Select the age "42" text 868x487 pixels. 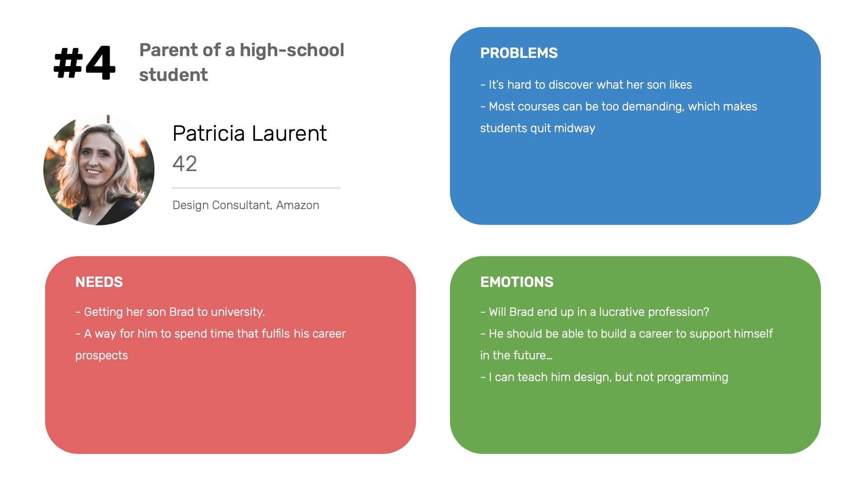click(x=185, y=164)
